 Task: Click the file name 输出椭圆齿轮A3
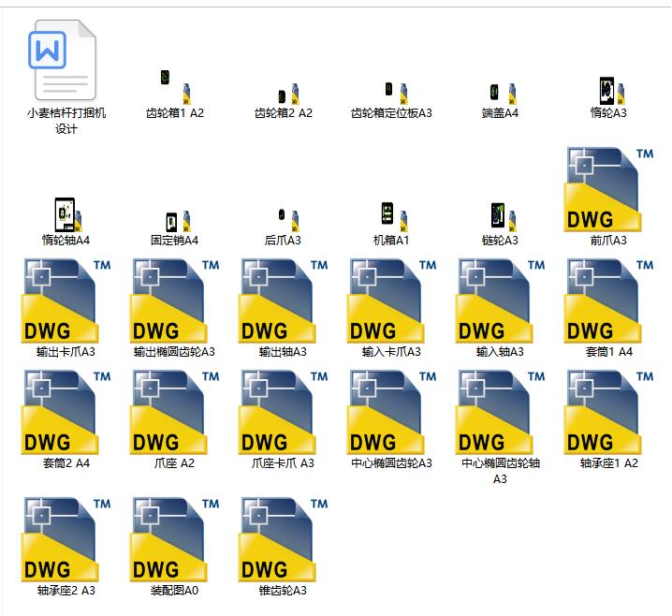174,352
